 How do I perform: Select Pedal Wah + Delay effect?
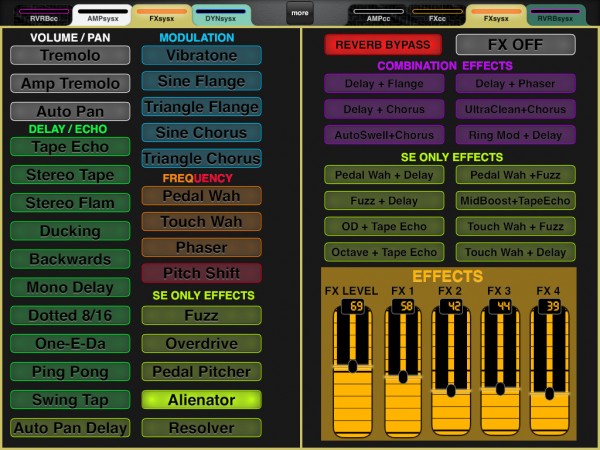click(384, 175)
